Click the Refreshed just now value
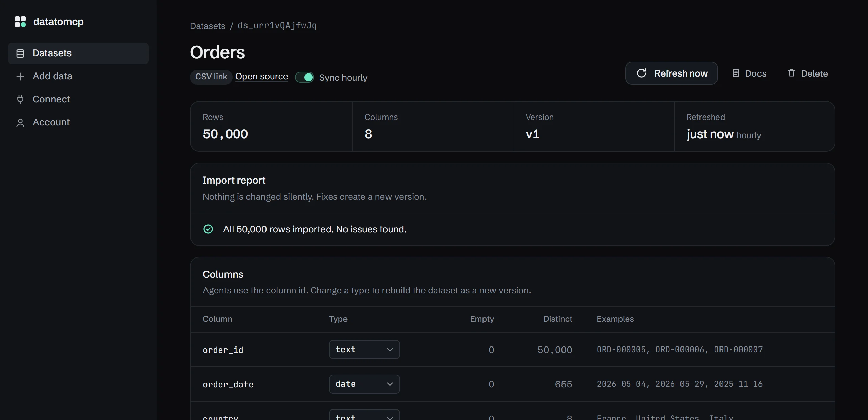The image size is (868, 420). click(x=710, y=134)
